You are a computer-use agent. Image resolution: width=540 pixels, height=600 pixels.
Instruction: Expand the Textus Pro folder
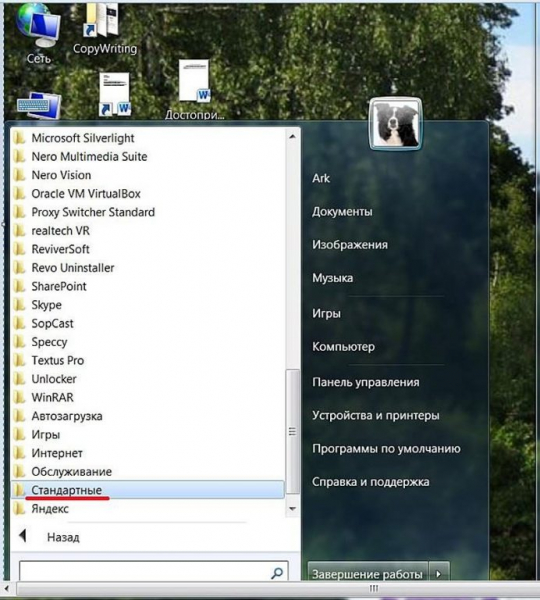148,360
